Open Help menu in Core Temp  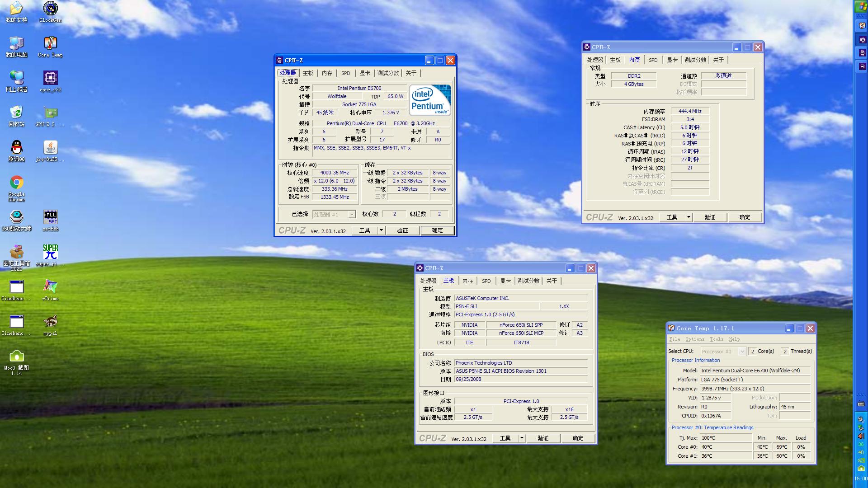click(x=734, y=339)
